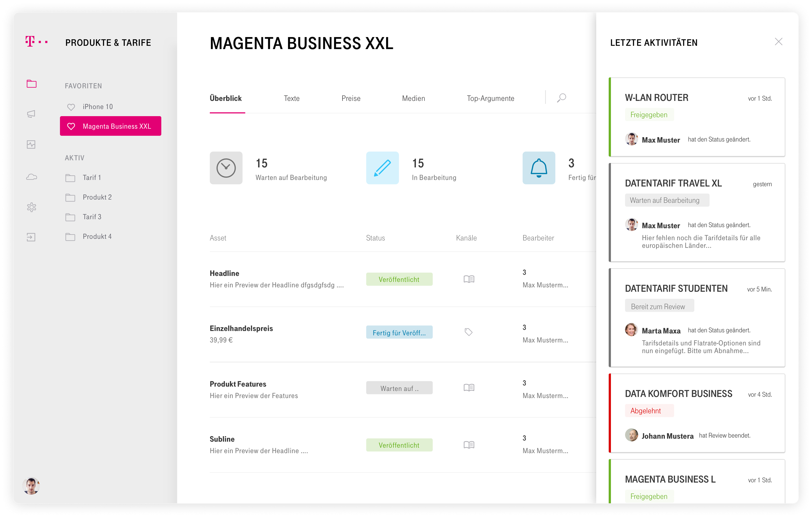Click the Tarif 3 folder icon
This screenshot has height=518, width=812.
click(x=70, y=217)
